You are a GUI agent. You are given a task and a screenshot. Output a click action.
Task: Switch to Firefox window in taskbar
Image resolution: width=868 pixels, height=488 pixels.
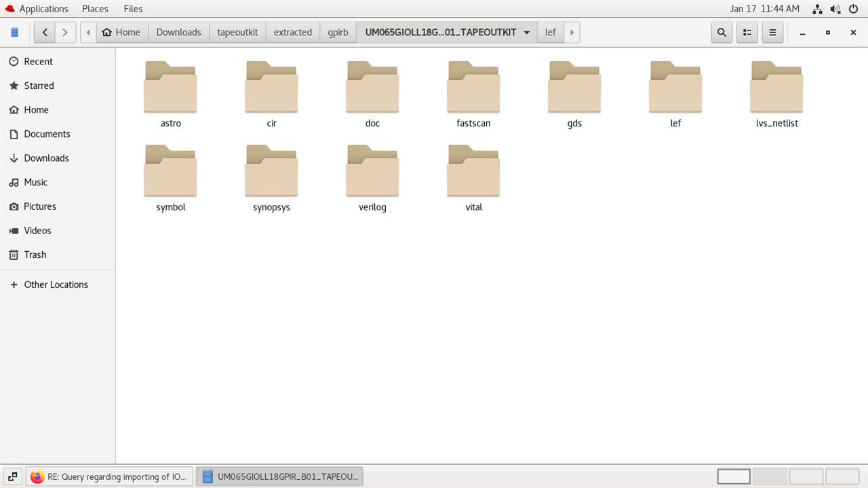[108, 476]
